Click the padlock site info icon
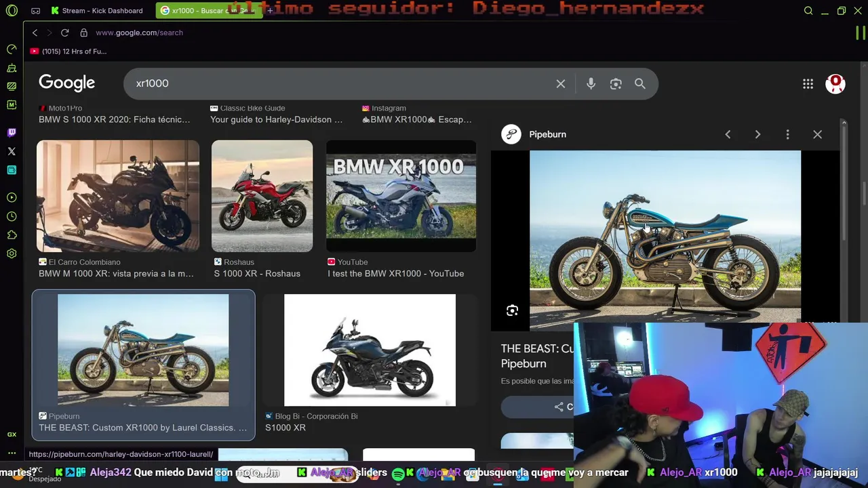This screenshot has height=488, width=868. click(x=83, y=33)
